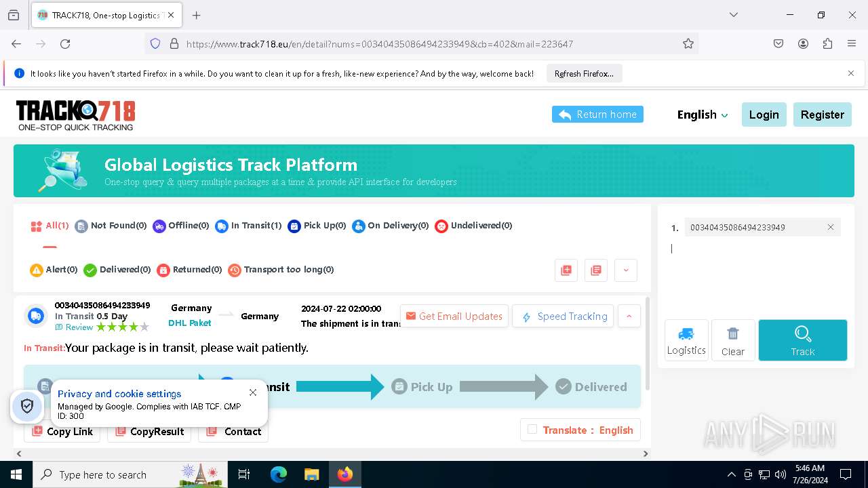
Task: Bookmark this page with the star icon
Action: tap(688, 43)
